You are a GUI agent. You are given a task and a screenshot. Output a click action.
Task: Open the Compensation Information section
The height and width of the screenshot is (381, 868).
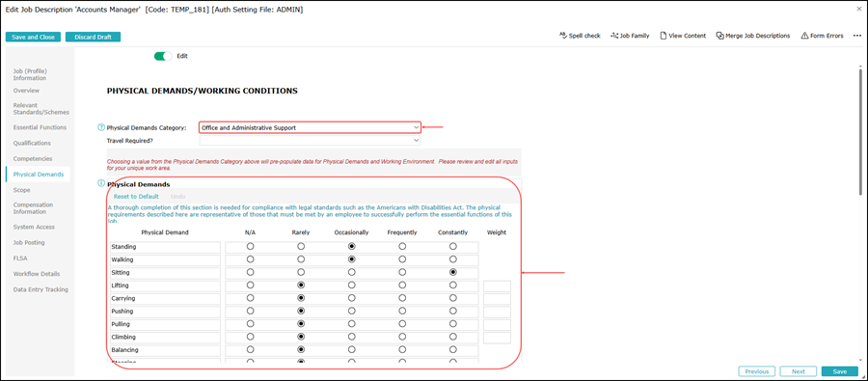pos(34,208)
